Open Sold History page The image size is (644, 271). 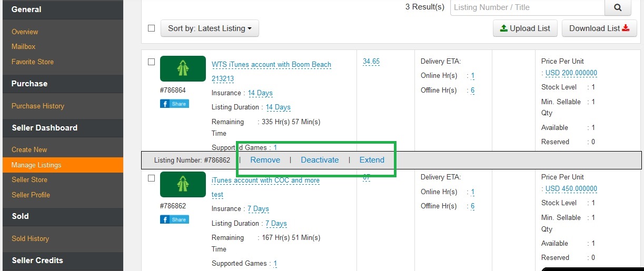click(x=30, y=238)
